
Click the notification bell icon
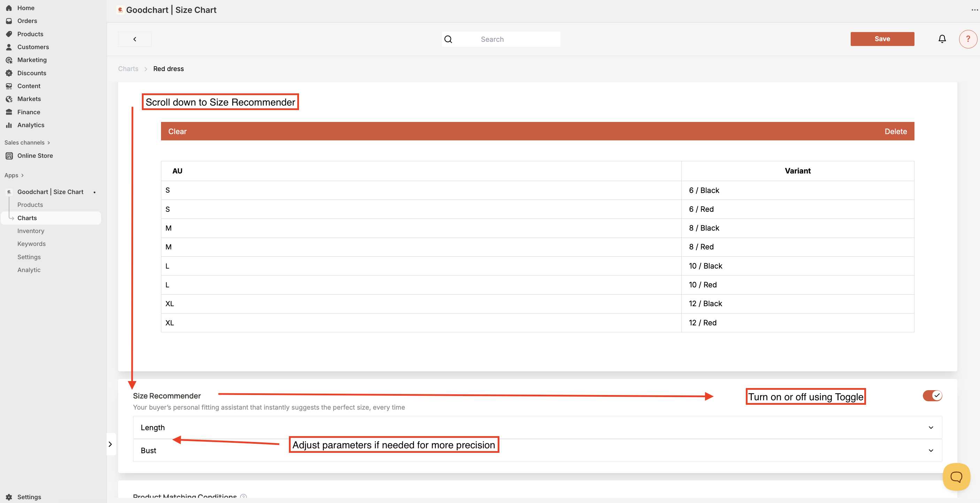[x=942, y=39]
